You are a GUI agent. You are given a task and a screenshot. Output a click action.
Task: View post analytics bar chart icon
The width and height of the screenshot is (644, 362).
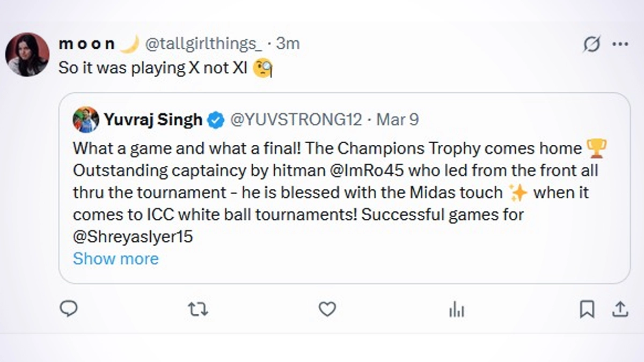click(456, 309)
